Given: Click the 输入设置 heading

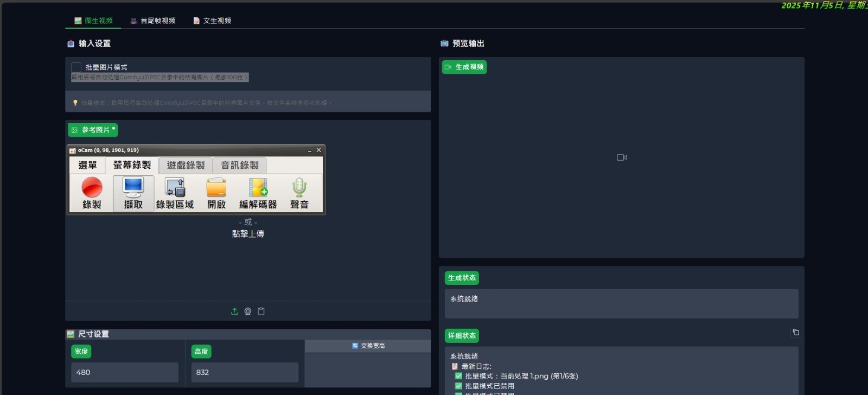Looking at the screenshot, I should coord(89,43).
